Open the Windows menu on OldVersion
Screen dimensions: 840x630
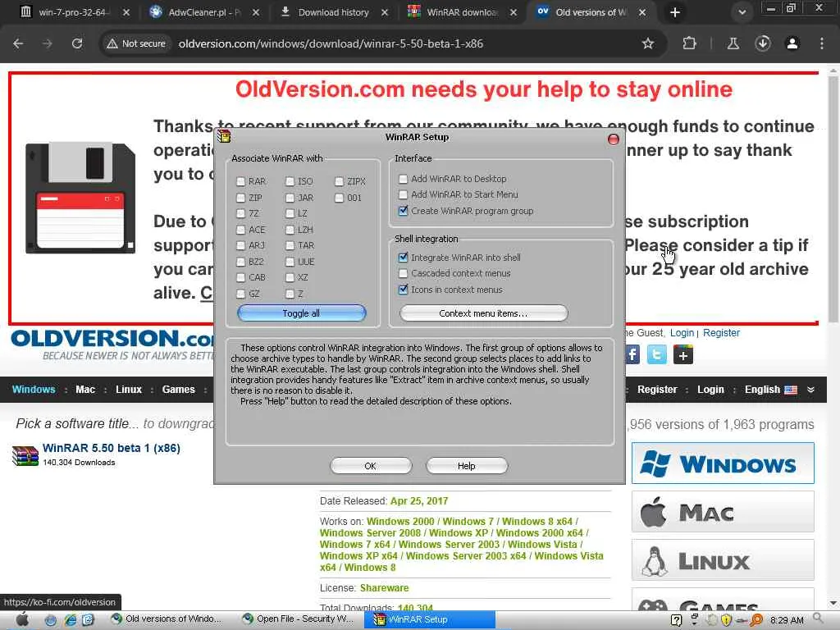pos(33,390)
